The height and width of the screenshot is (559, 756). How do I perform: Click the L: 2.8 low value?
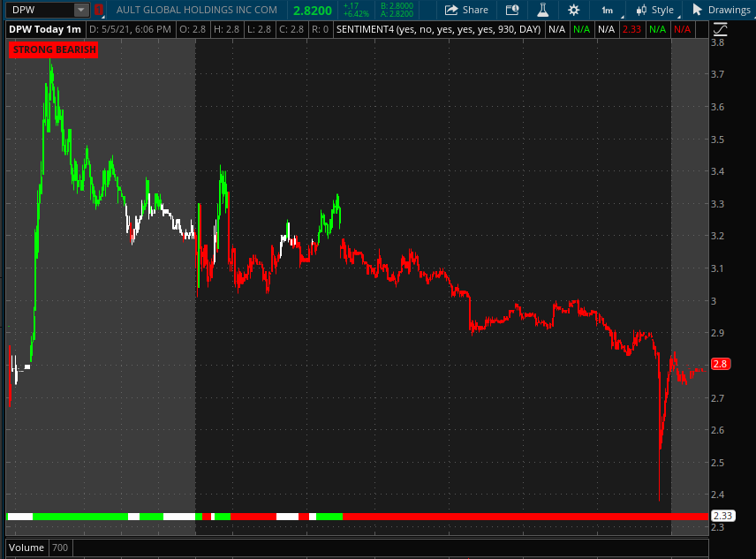(x=260, y=29)
